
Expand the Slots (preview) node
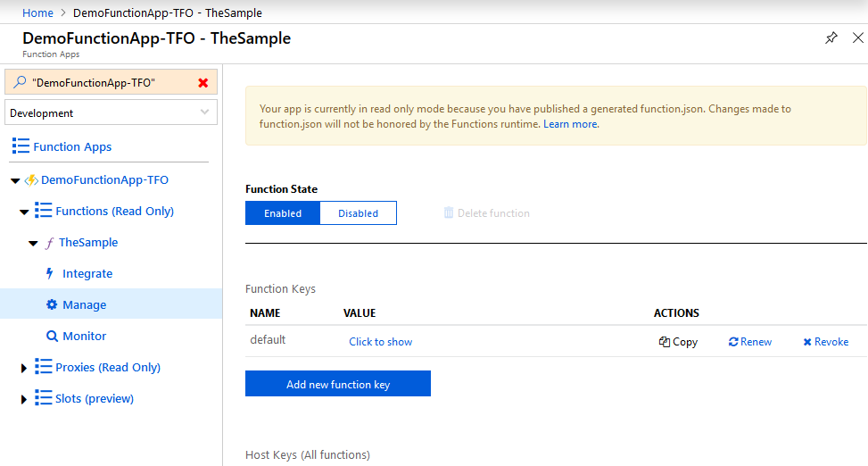pyautogui.click(x=24, y=399)
